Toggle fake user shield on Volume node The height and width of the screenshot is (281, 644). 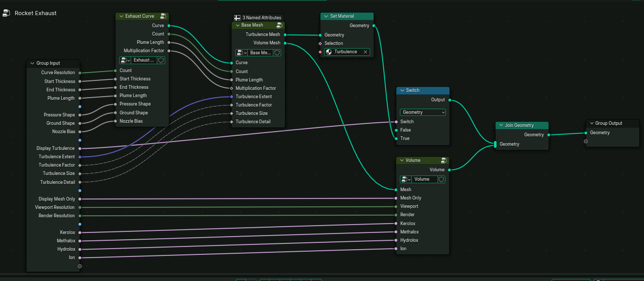coord(441,179)
